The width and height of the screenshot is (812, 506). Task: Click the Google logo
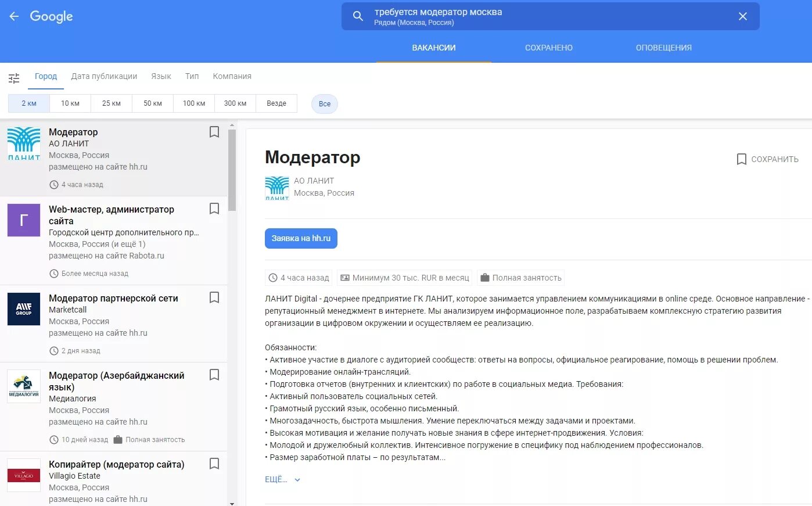[x=51, y=16]
